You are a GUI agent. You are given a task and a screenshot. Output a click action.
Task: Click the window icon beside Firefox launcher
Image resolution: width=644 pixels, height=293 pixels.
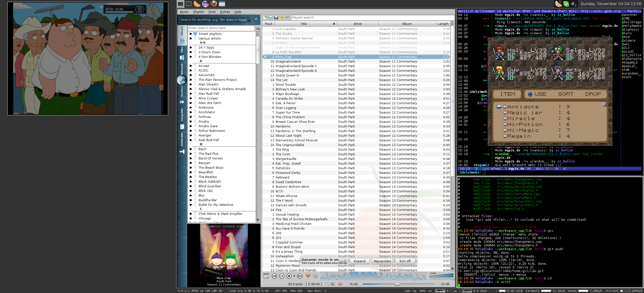[x=222, y=3]
